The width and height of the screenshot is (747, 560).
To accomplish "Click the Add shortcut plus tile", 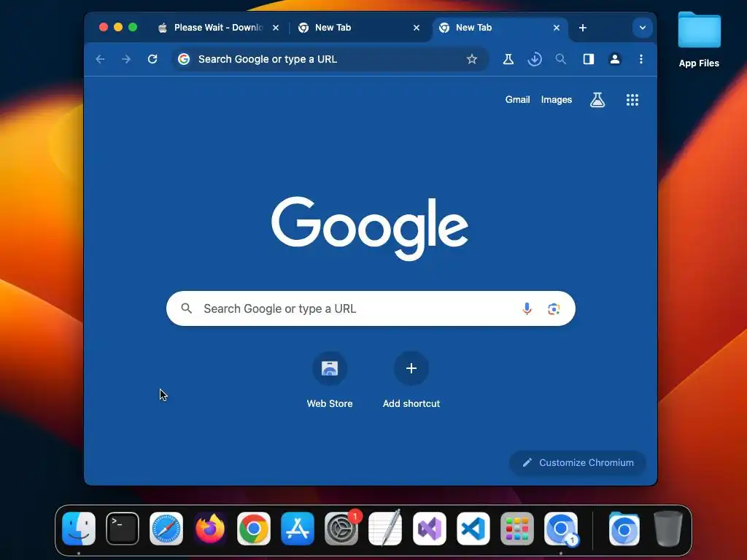I will [411, 379].
